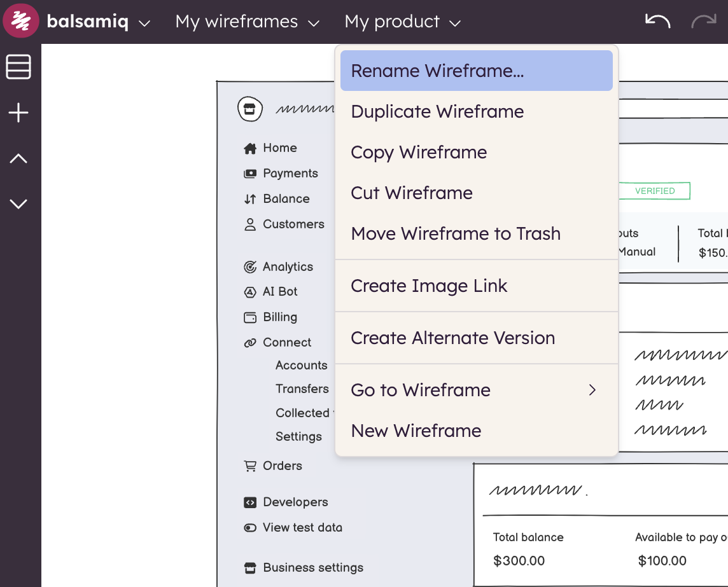Click the plus icon to add wireframe

(18, 113)
